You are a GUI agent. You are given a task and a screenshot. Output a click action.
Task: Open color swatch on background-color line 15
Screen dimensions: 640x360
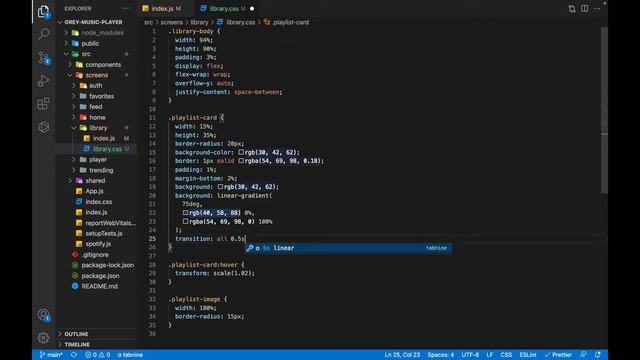click(x=241, y=152)
